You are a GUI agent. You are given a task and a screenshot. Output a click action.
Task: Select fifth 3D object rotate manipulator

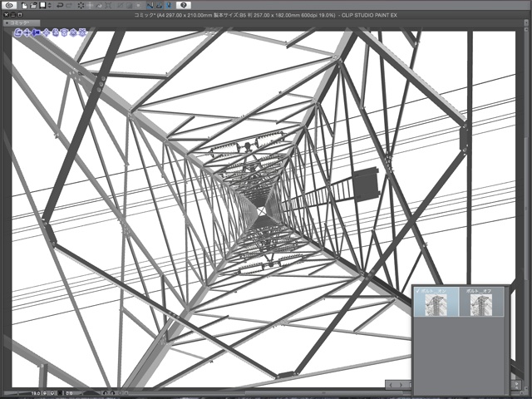[x=56, y=32]
